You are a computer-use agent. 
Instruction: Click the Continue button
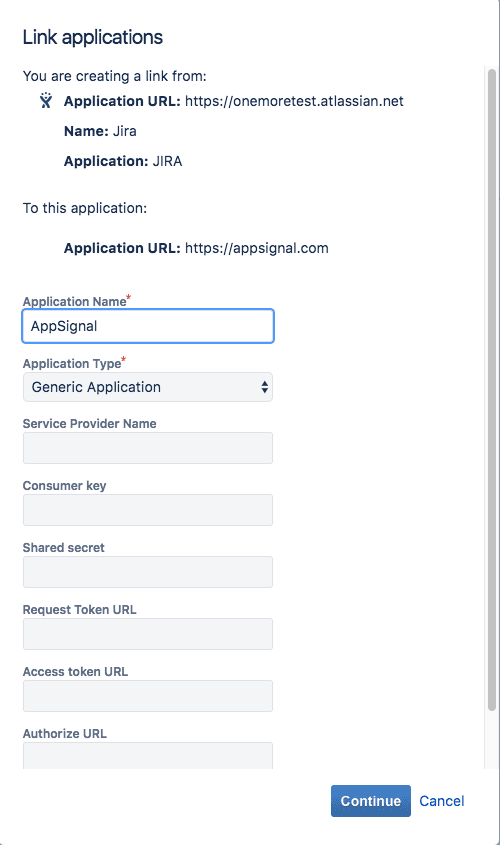(371, 801)
